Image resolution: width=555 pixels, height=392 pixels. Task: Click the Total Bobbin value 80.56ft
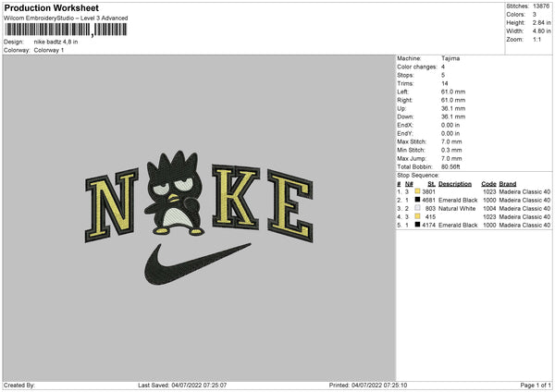click(450, 166)
